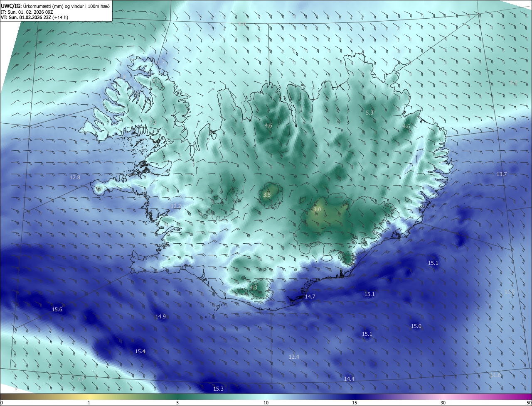This screenshot has width=532, height=406.
Task: Click the 11.6 value label
Action: (x=495, y=375)
